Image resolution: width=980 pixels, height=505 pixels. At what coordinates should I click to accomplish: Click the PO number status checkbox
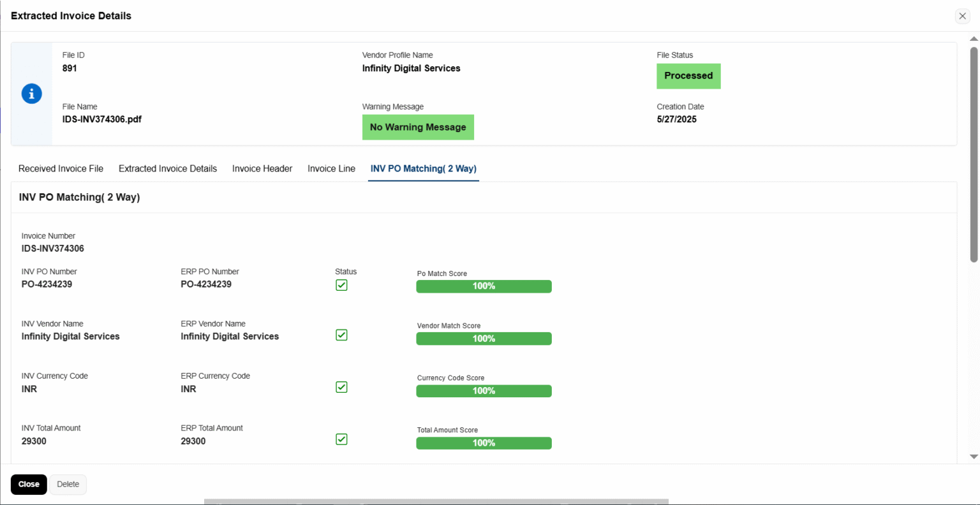(x=341, y=285)
